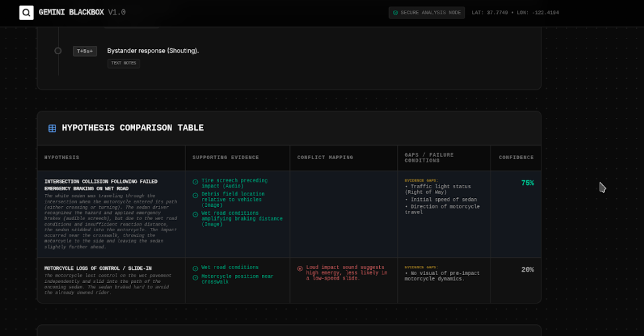Click the Tire screech preceding impact evidence text
Viewport: 644px width, 336px height.
pyautogui.click(x=234, y=184)
